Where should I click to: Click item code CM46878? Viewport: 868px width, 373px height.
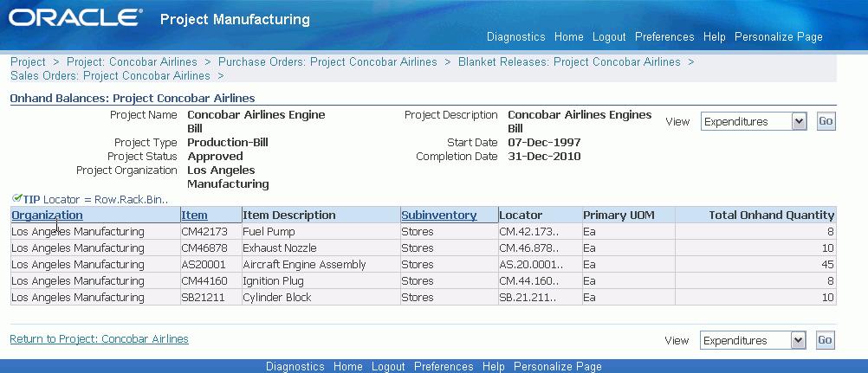204,248
